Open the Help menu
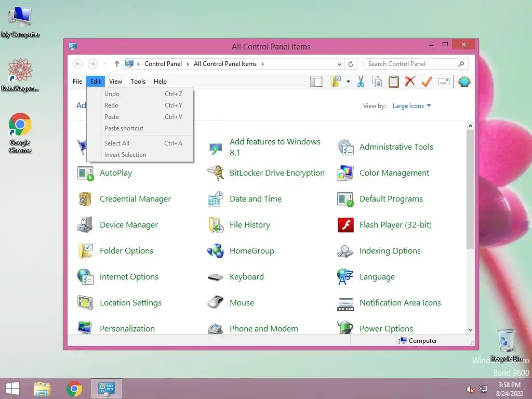 coord(160,82)
